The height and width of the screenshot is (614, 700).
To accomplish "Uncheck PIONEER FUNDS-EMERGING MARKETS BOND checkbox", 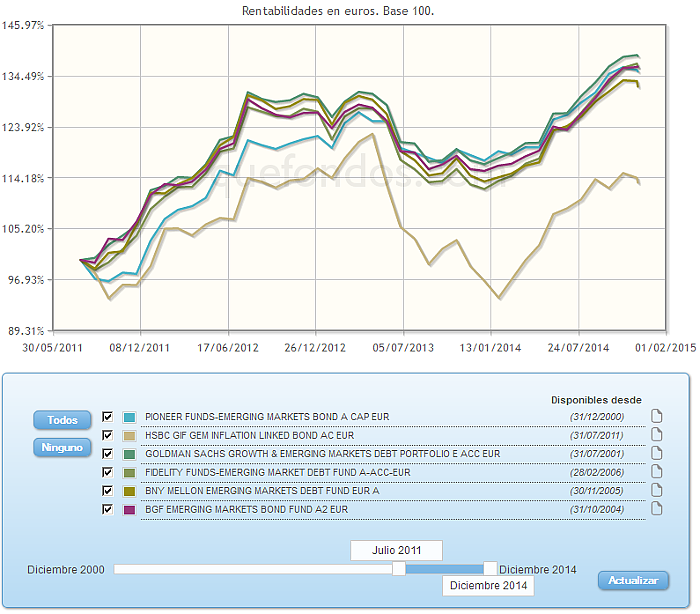I will 107,417.
